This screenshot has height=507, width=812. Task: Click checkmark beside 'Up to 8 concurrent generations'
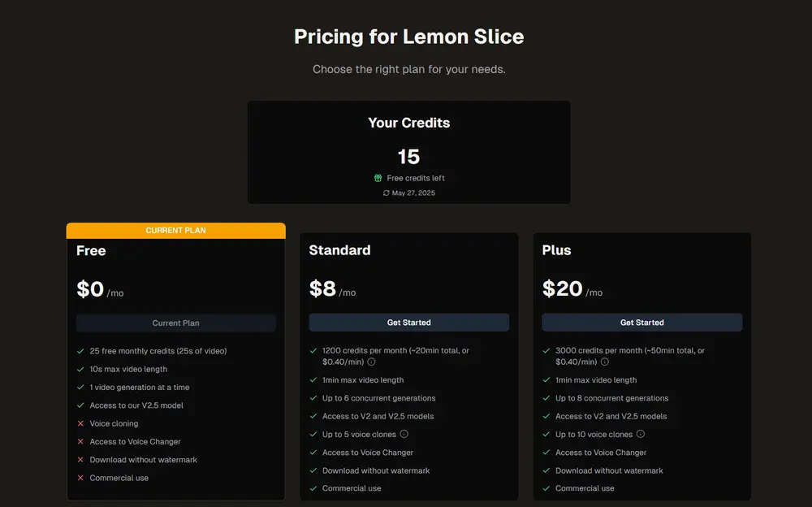pyautogui.click(x=546, y=399)
